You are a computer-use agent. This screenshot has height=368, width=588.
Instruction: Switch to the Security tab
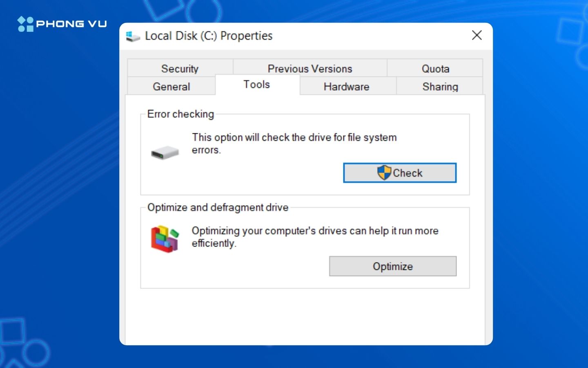click(180, 69)
